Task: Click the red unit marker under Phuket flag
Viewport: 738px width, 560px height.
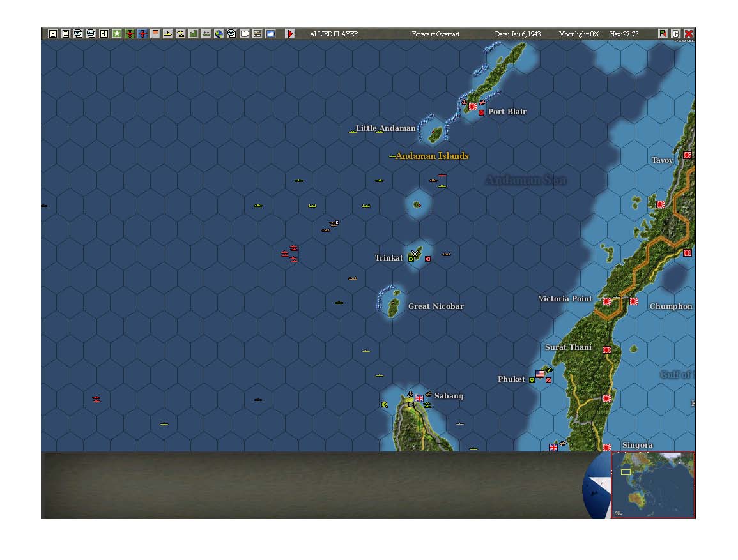Action: 548,381
